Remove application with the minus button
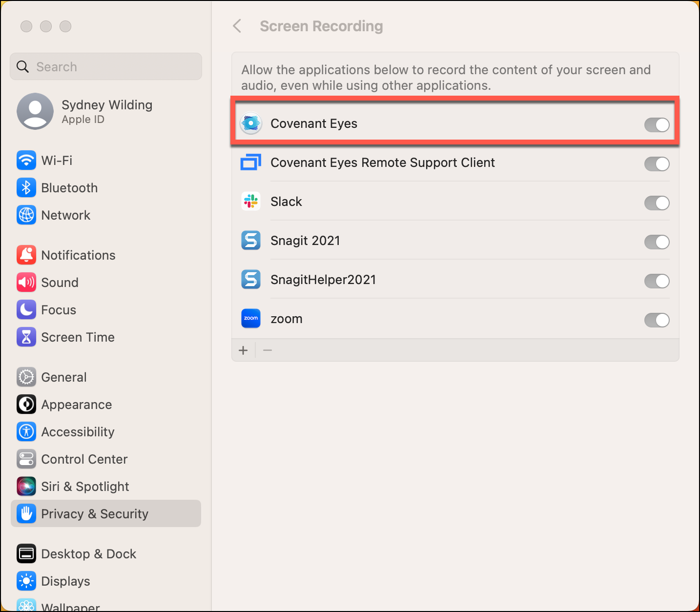 tap(268, 350)
